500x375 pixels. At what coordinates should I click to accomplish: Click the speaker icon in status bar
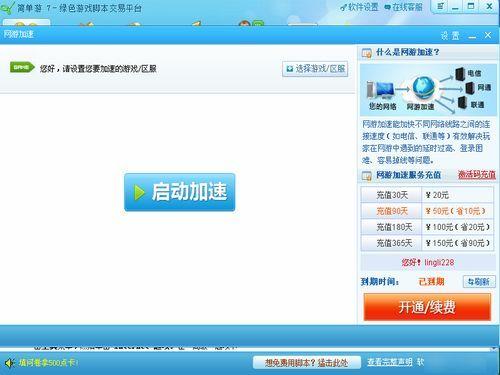click(9, 363)
